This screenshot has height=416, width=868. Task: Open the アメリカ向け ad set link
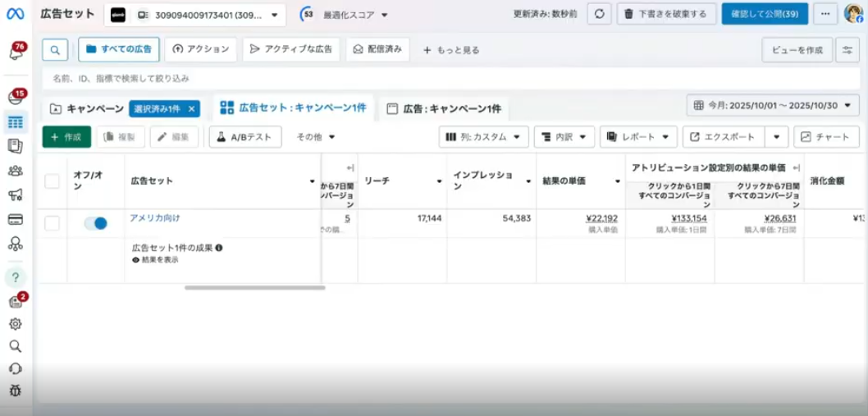(x=155, y=218)
